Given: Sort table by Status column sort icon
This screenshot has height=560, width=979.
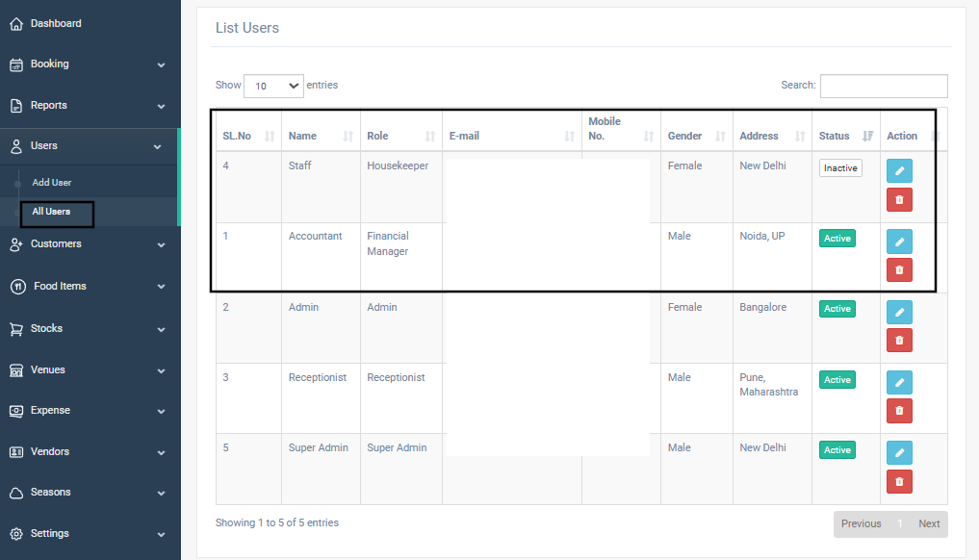Looking at the screenshot, I should [868, 136].
